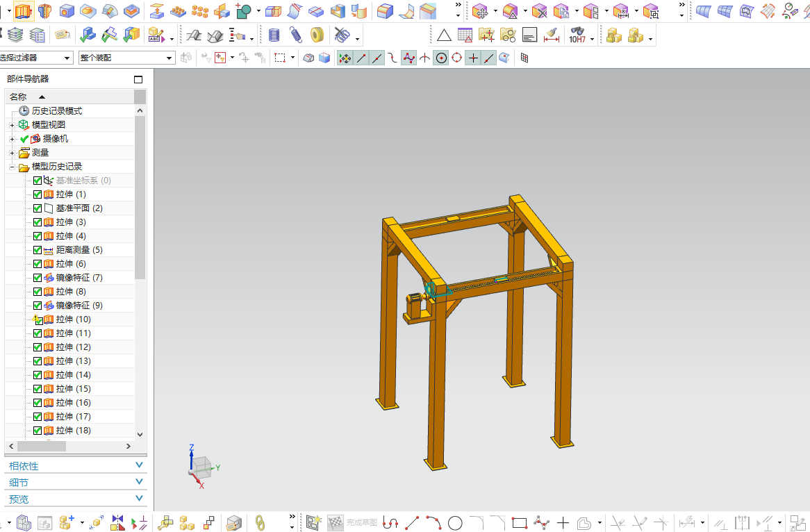Image resolution: width=810 pixels, height=532 pixels.
Task: Expand the 预览 panel section
Action: (76, 499)
